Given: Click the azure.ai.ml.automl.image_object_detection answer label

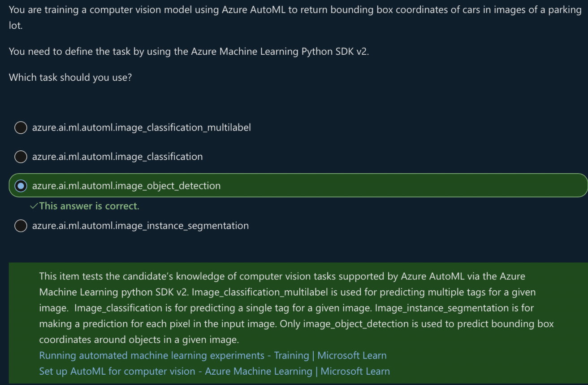Looking at the screenshot, I should click(x=126, y=186).
